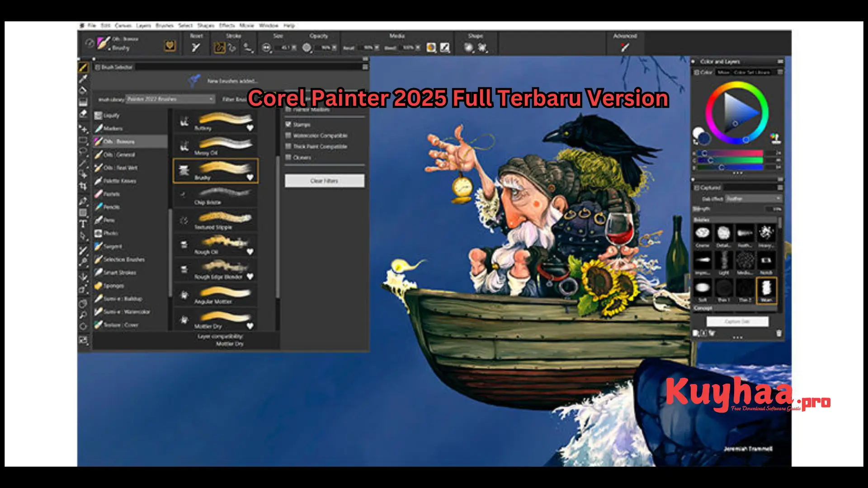Image resolution: width=868 pixels, height=488 pixels.
Task: Select the Eyedropper tool
Action: pos(83,80)
